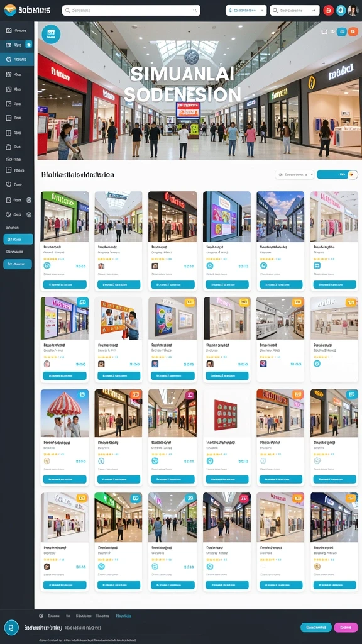Click the main search field in top bar
Viewport: 362px width, 644px height.
(131, 10)
